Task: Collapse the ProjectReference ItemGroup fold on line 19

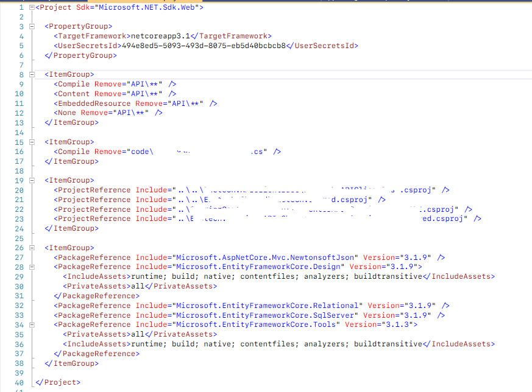Action: coord(32,180)
